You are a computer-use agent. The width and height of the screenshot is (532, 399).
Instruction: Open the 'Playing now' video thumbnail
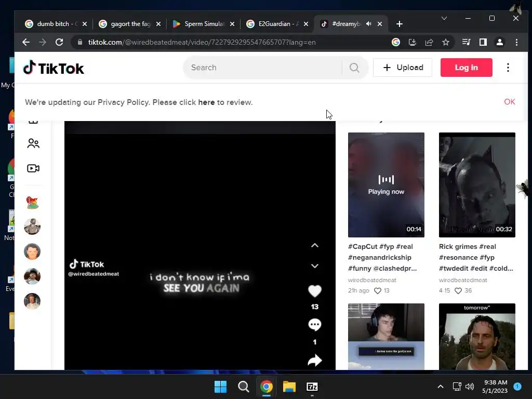pos(386,185)
